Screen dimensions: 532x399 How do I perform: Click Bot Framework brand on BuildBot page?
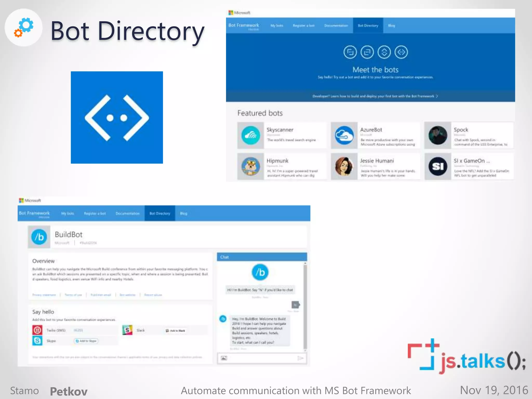coord(34,213)
